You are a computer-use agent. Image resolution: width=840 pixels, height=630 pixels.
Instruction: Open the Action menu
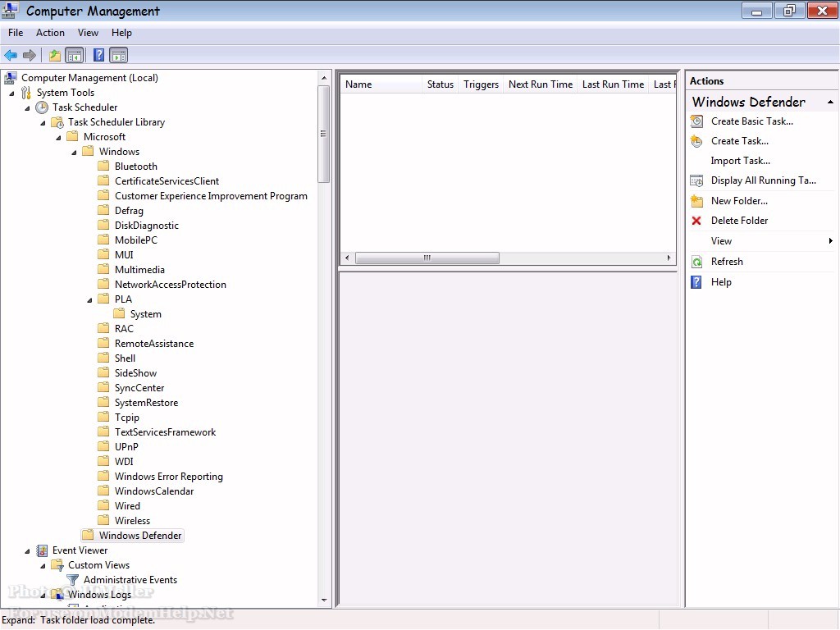pos(50,33)
